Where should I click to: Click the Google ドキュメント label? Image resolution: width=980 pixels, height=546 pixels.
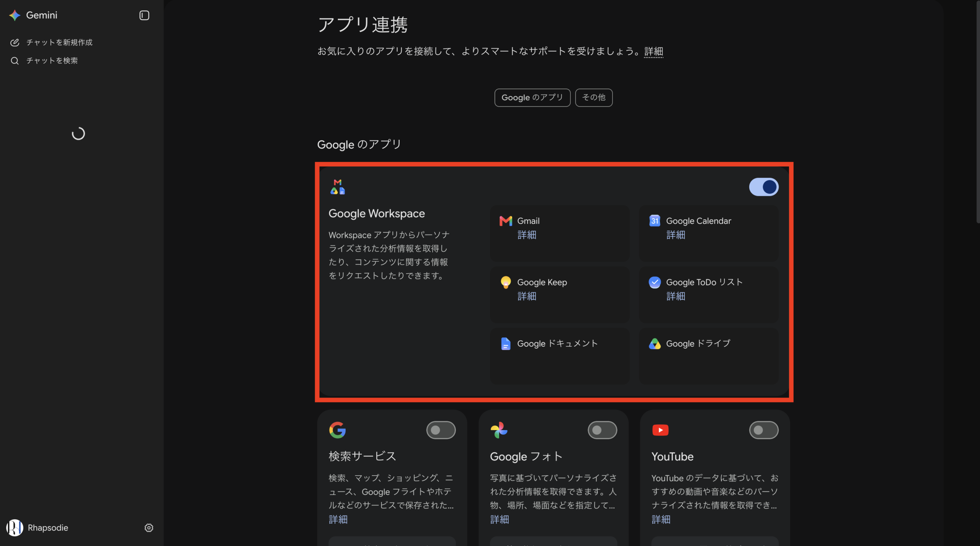click(557, 344)
